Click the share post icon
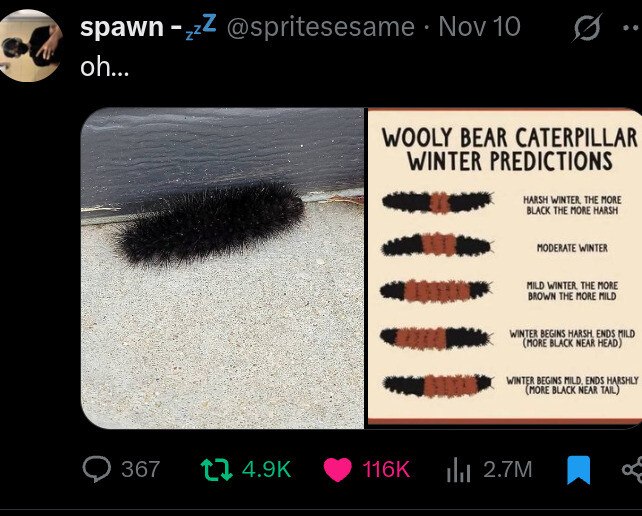This screenshot has height=516, width=642. click(632, 469)
